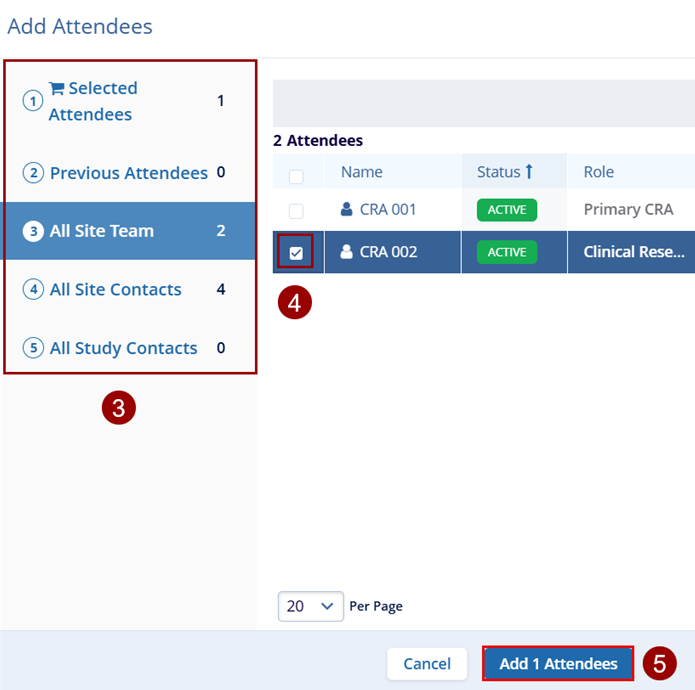Cancel the Add Attendees dialog

click(427, 664)
